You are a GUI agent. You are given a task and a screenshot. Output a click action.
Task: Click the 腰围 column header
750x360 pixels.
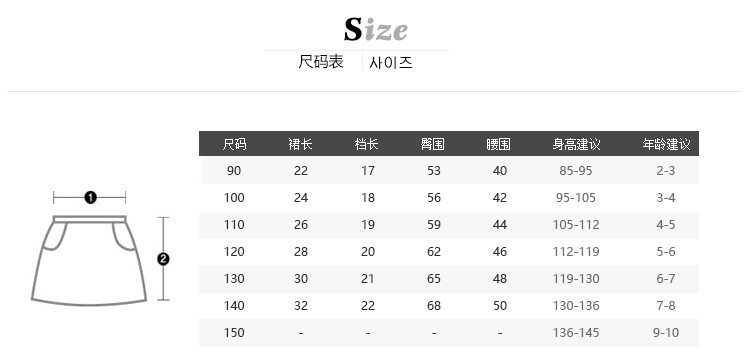point(498,144)
